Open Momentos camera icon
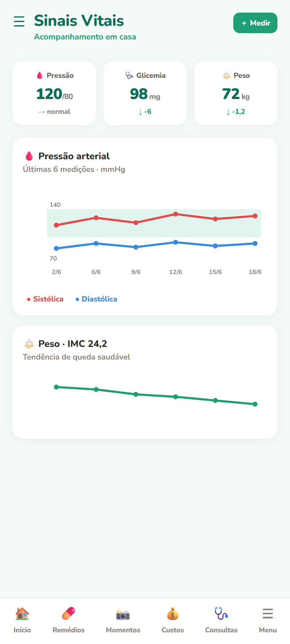Screen dimensions: 290x644 [x=123, y=614]
